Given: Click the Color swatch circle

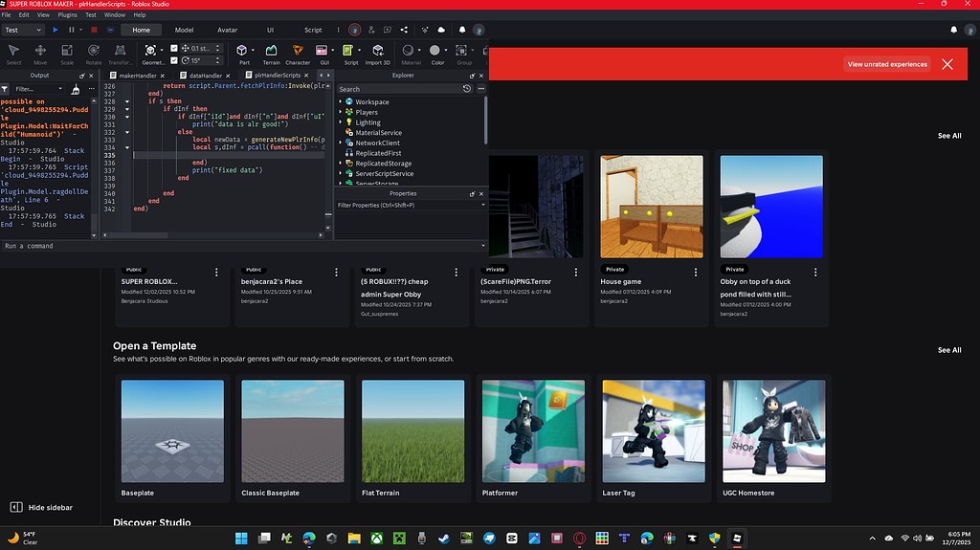Looking at the screenshot, I should pos(435,50).
